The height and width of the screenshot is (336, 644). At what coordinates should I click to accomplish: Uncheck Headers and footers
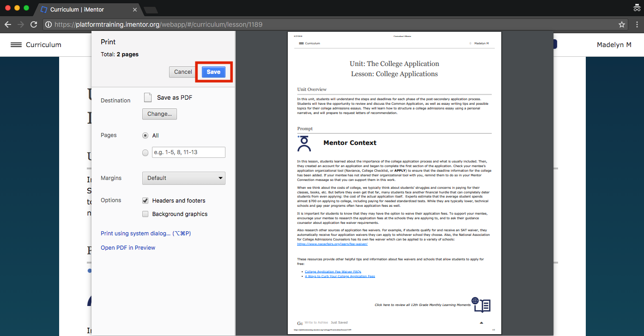(146, 201)
